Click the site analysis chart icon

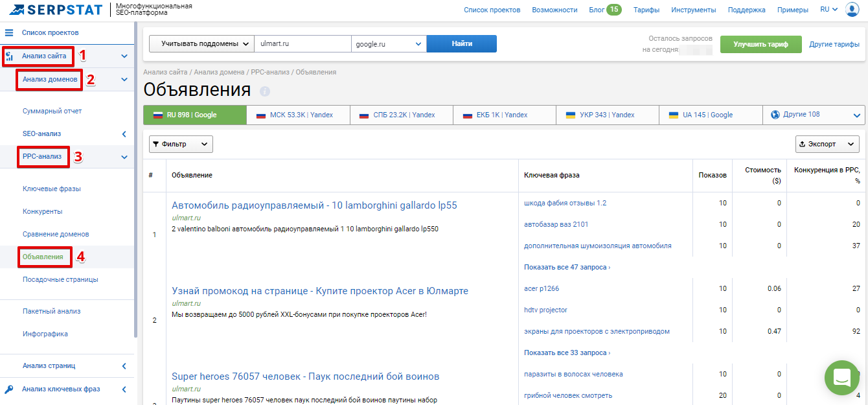(9, 56)
